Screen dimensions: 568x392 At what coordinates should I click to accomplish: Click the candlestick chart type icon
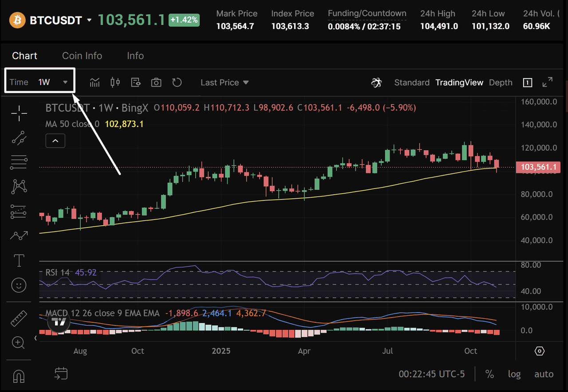[115, 82]
